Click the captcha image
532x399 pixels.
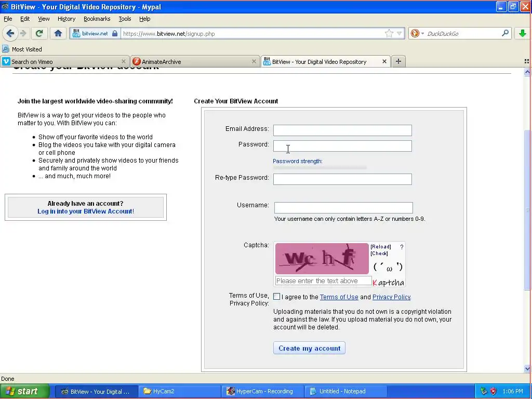coord(322,259)
